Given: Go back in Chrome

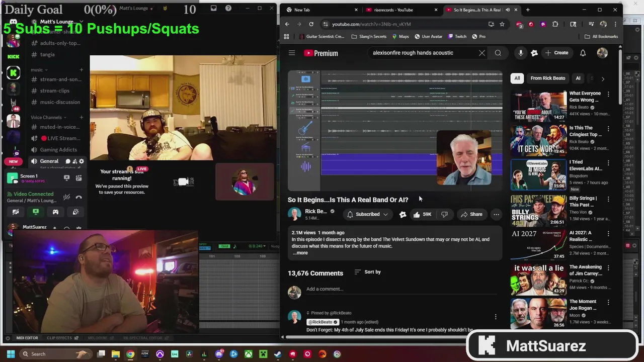Looking at the screenshot, I should coord(287,24).
